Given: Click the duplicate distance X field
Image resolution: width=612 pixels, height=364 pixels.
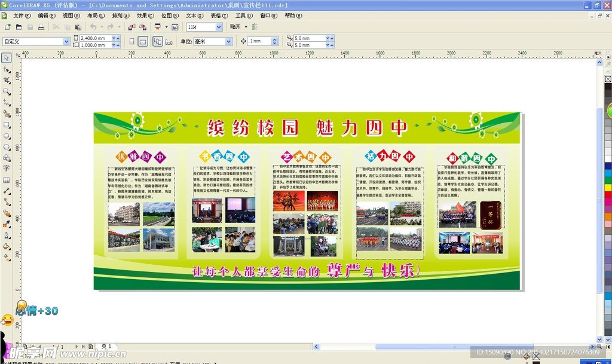Looking at the screenshot, I should pyautogui.click(x=309, y=38).
